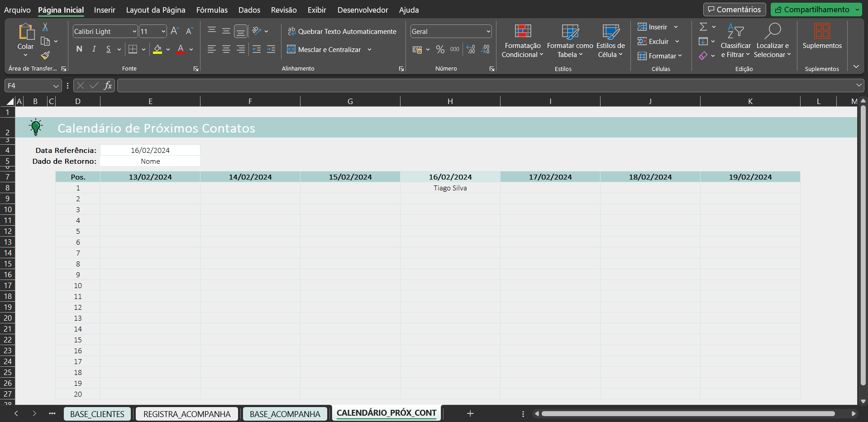The image size is (868, 422).
Task: Click the AutoSoma sigma icon
Action: [x=703, y=27]
